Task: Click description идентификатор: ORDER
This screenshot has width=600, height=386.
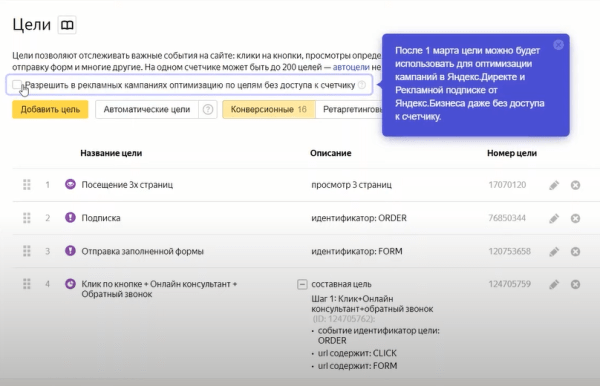Action: (359, 218)
